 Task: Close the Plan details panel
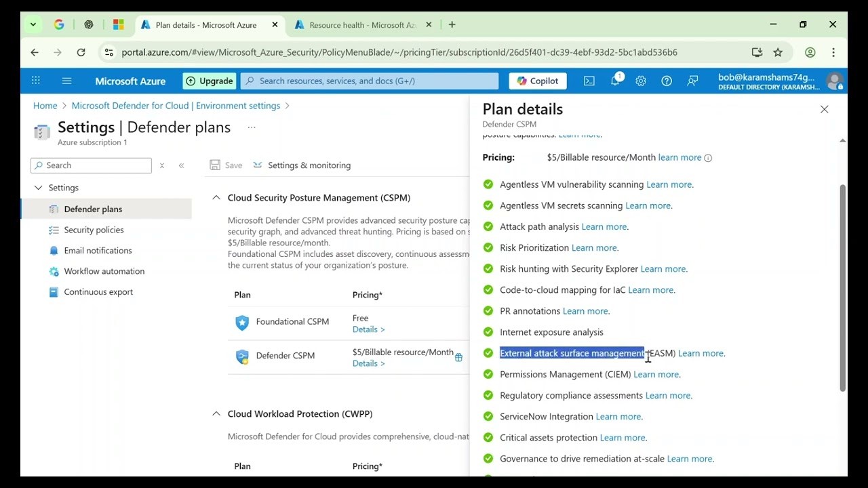[825, 109]
